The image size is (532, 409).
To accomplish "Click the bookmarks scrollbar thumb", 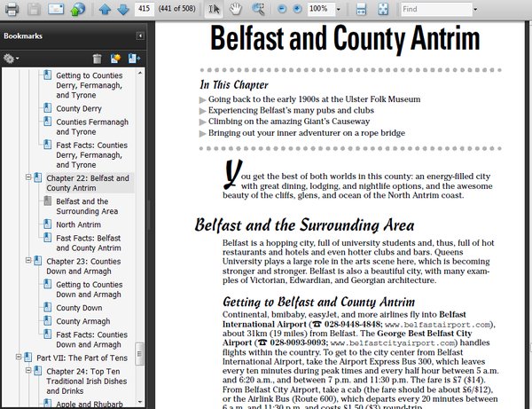I will [x=139, y=354].
